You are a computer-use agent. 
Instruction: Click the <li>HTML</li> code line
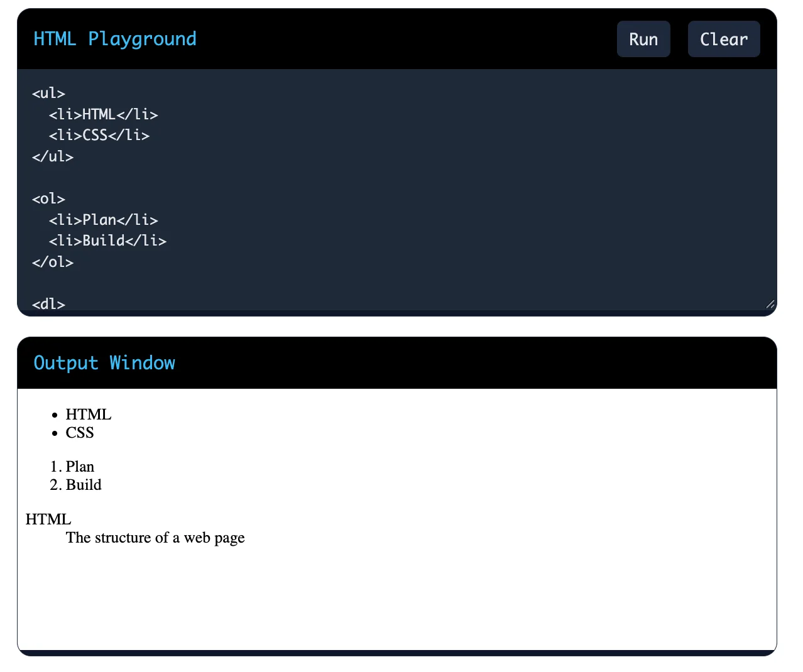click(x=104, y=114)
